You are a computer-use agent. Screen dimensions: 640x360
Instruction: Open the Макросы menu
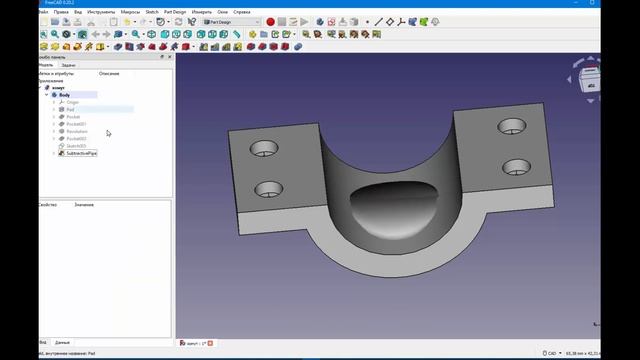click(130, 12)
